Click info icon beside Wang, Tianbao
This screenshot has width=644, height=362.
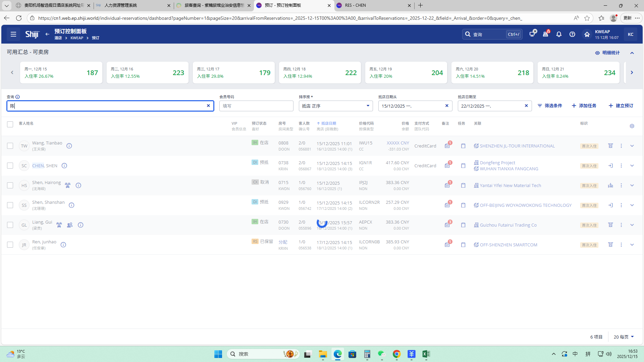[x=69, y=146]
